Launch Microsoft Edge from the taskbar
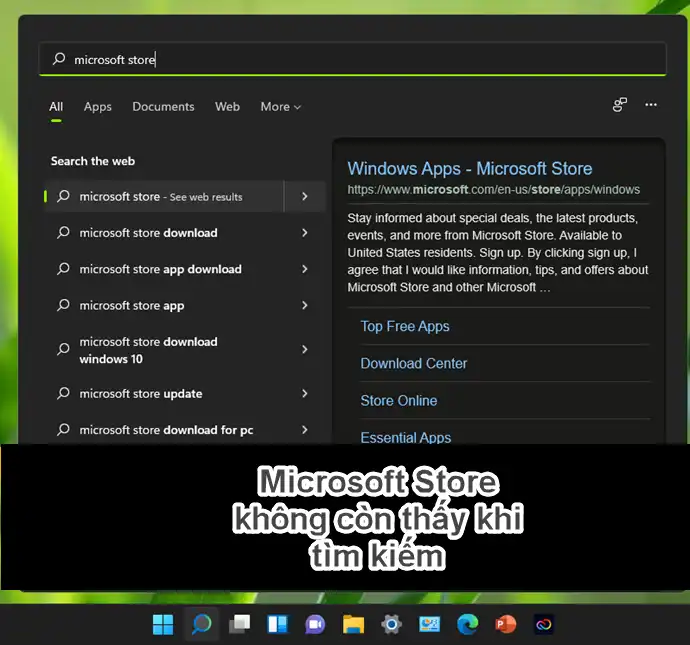 [x=467, y=624]
